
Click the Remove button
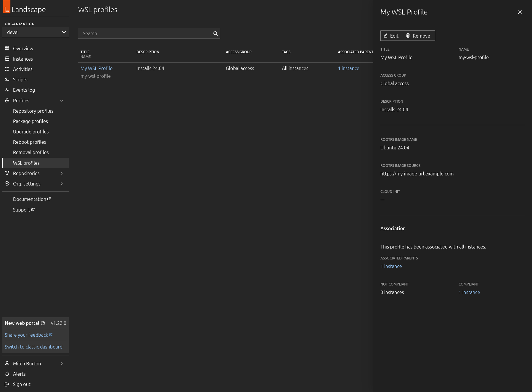pos(419,36)
